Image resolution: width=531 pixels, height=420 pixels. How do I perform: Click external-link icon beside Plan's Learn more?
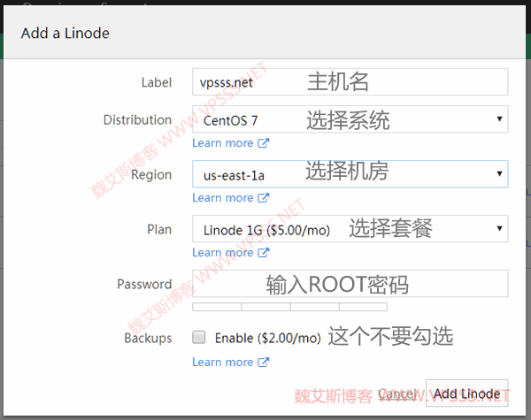(x=263, y=253)
